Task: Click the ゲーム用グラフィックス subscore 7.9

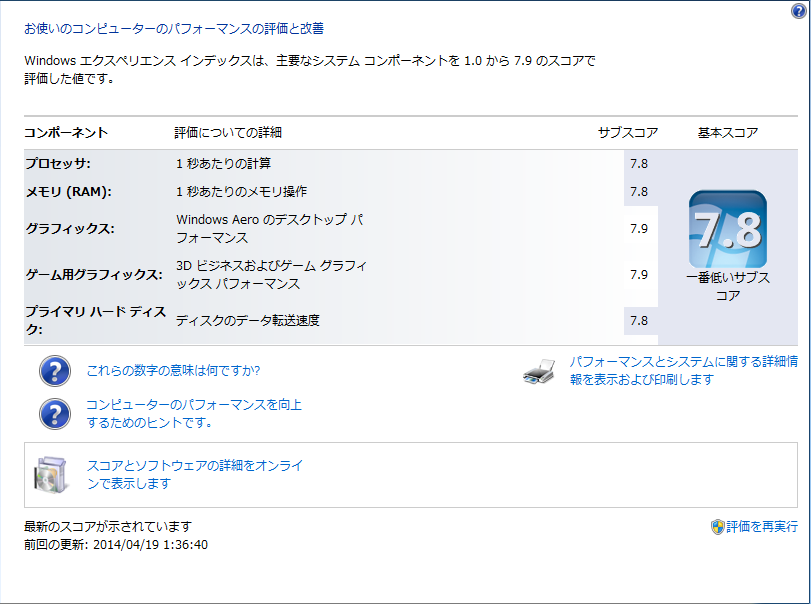Action: tap(639, 275)
